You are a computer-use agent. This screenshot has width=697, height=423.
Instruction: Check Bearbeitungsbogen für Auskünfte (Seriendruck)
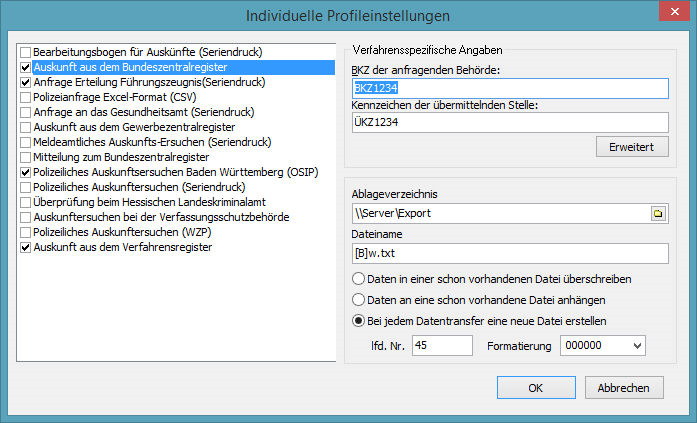(x=26, y=50)
